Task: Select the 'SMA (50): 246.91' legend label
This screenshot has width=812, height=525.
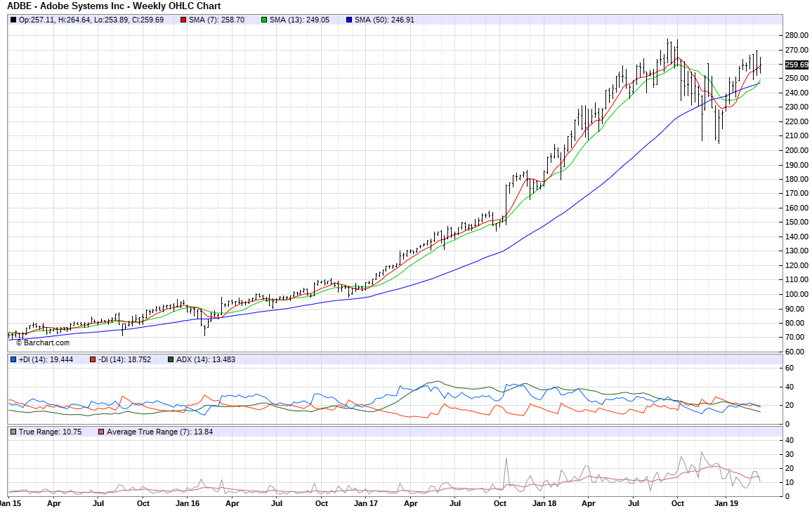Action: click(x=384, y=20)
